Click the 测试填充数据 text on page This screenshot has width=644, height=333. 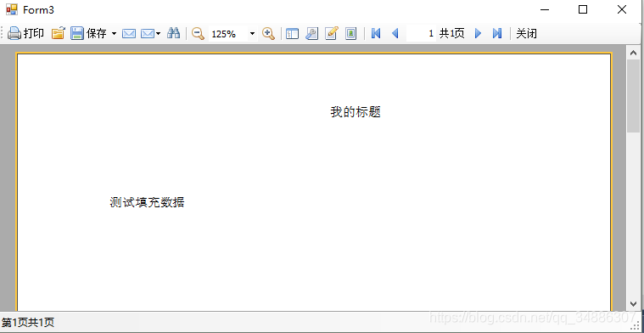click(147, 202)
